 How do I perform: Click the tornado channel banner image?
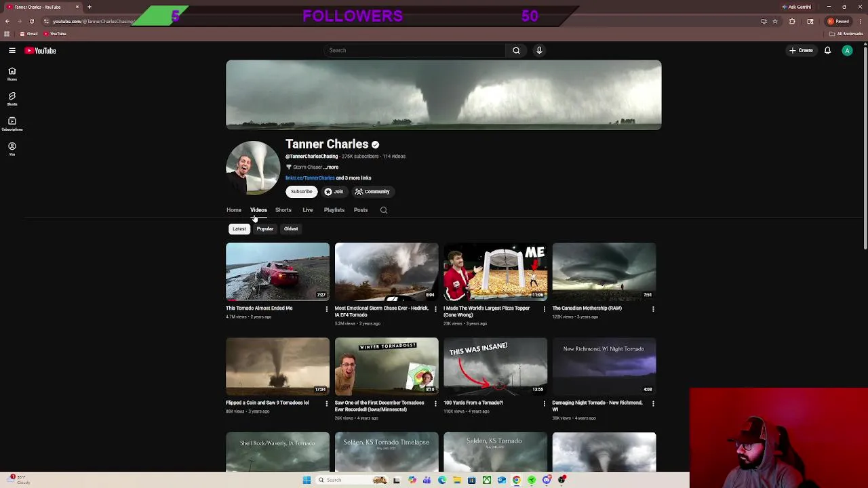443,95
